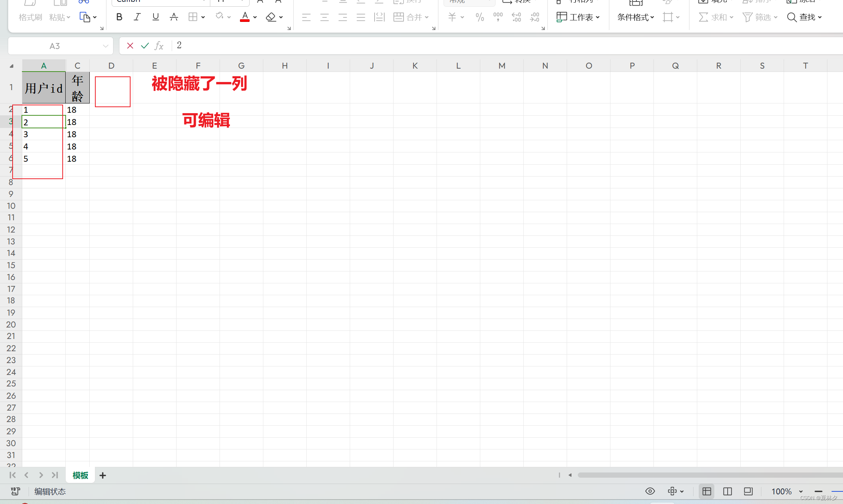The width and height of the screenshot is (843, 504).
Task: Click the VB macro status bar icon
Action: 15,491
